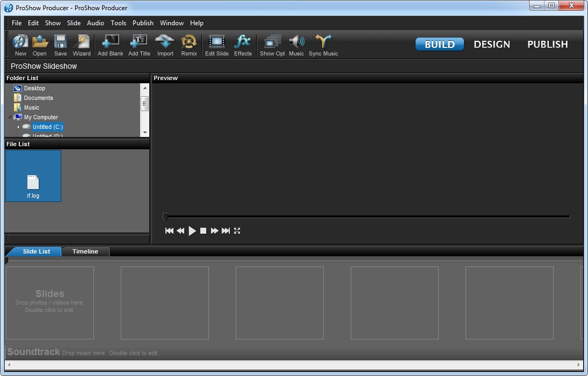
Task: Click the Folder List scroll up arrow
Action: pyautogui.click(x=145, y=88)
